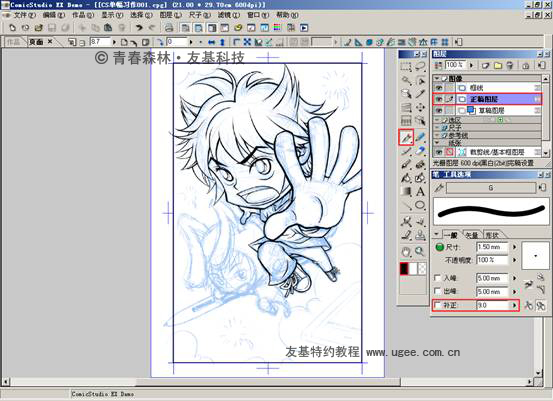Open the 尺寸 1.50 mm arrow dropdown
The height and width of the screenshot is (401, 553).
pyautogui.click(x=514, y=247)
